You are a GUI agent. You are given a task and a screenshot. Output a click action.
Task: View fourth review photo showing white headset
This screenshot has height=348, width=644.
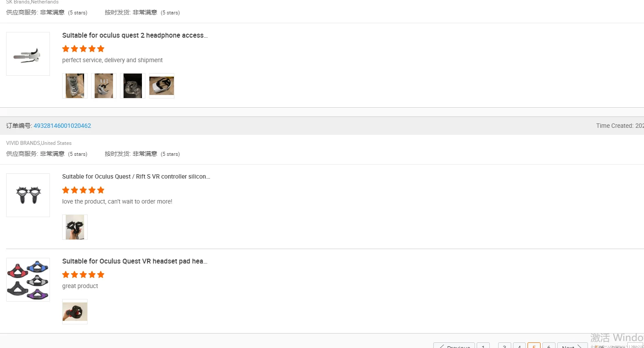[162, 86]
